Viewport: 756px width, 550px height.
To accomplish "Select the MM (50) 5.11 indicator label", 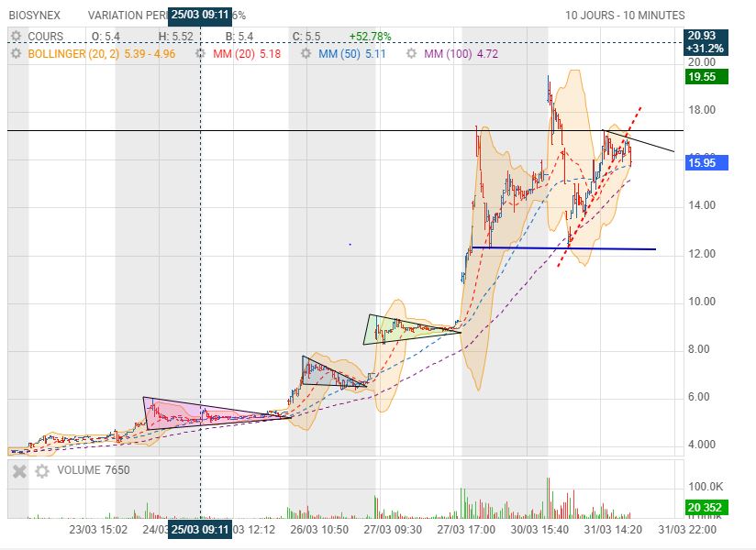I will click(x=352, y=53).
